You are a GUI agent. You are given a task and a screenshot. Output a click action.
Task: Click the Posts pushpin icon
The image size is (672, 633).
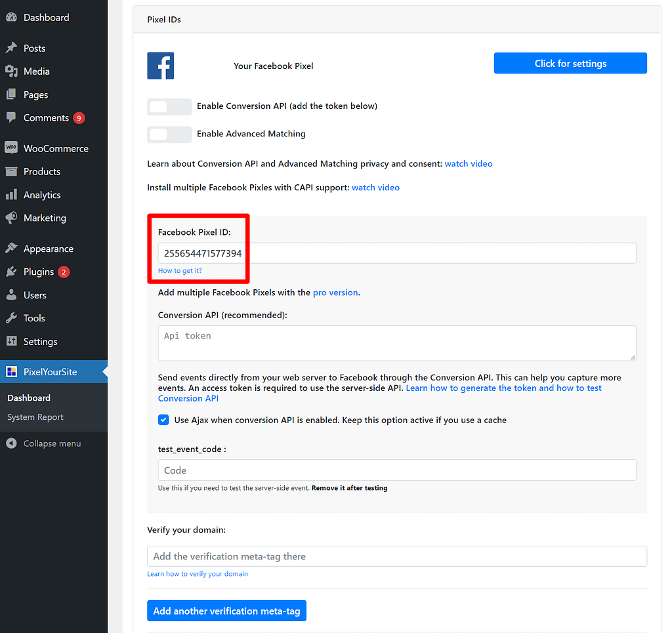(12, 48)
